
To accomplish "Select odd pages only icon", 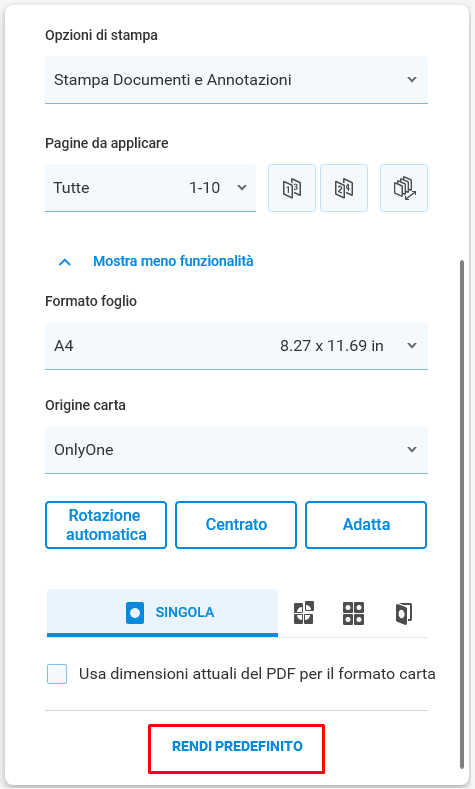I will click(292, 188).
